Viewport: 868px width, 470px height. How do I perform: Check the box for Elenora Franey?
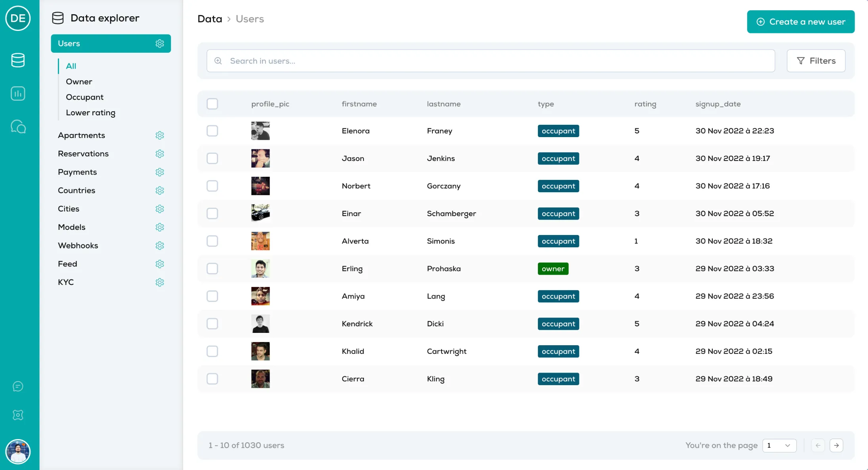tap(212, 131)
